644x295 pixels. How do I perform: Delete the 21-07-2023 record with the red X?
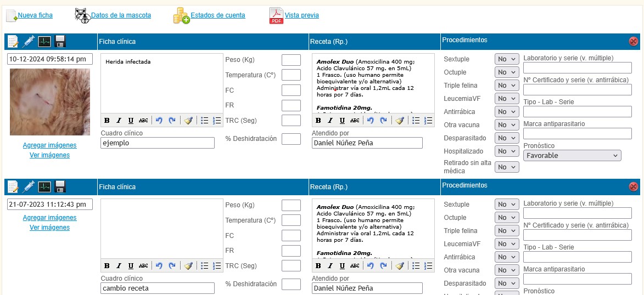pos(634,186)
